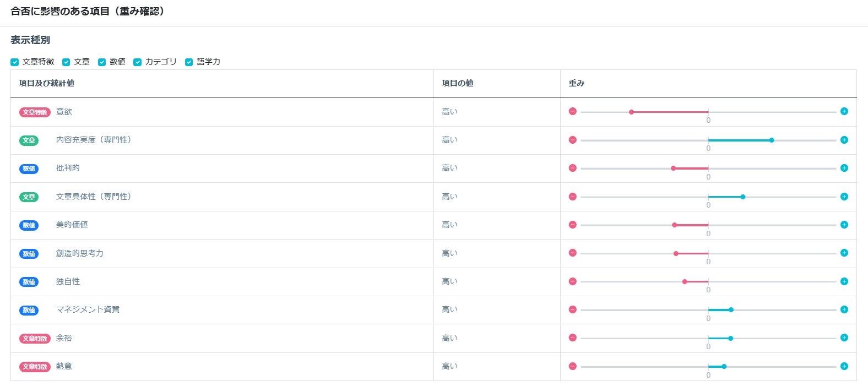Toggle the 数値 display checkbox
Image resolution: width=868 pixels, height=386 pixels.
coord(102,62)
